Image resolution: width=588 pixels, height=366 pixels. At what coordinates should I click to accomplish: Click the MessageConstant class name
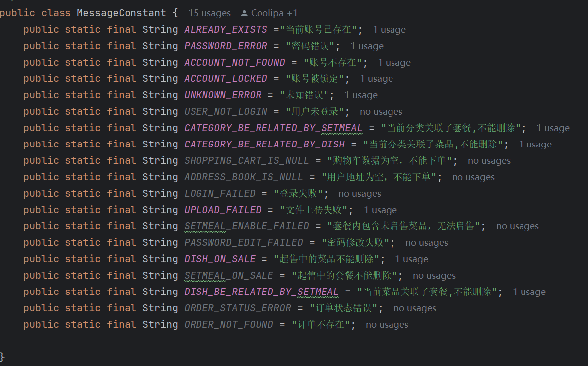[x=122, y=13]
